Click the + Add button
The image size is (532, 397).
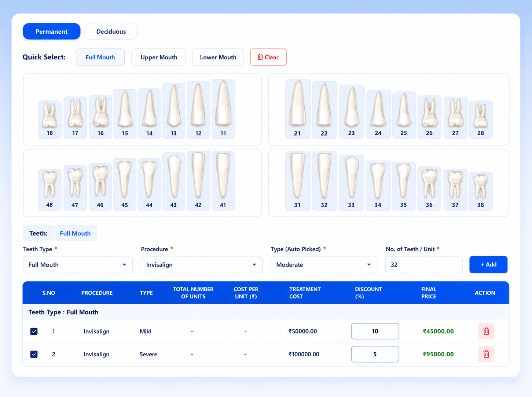488,264
